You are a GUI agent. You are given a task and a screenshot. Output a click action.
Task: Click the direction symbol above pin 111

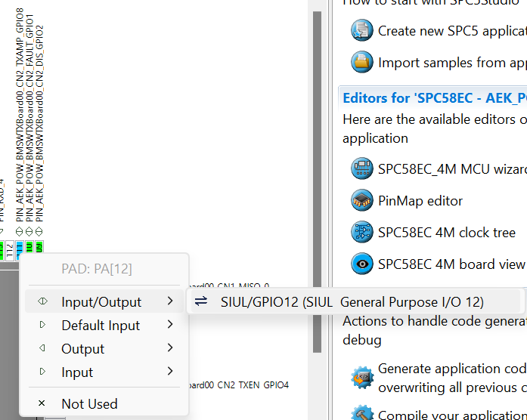point(20,231)
